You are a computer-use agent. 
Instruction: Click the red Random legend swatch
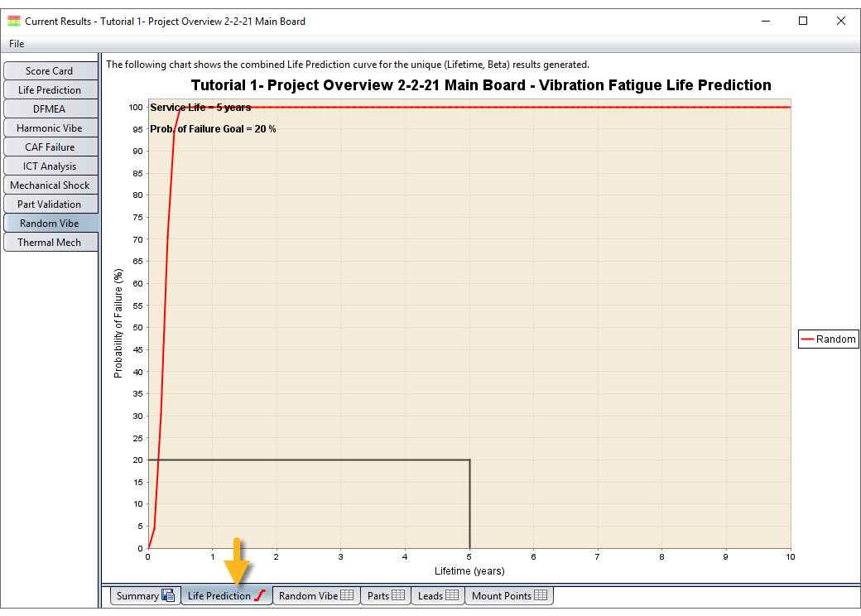[x=807, y=339]
